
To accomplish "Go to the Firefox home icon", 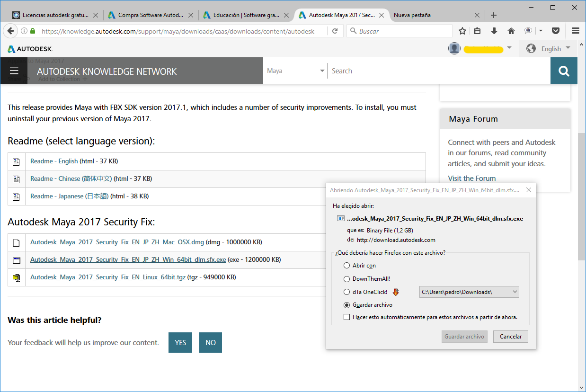I will point(511,31).
